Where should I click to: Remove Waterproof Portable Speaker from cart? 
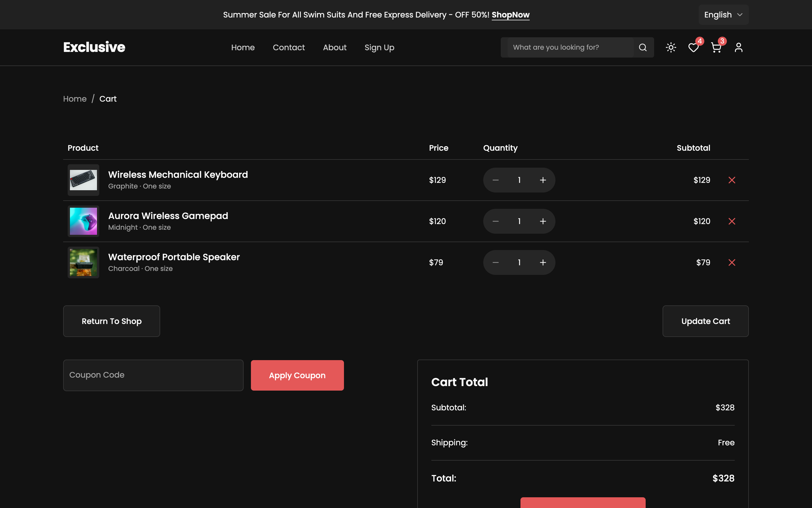click(732, 262)
